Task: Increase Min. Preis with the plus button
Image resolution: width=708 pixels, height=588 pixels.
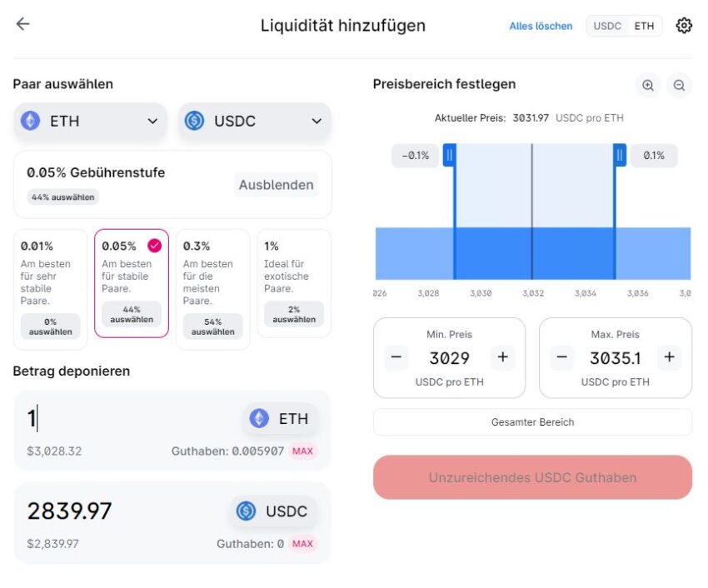Action: tap(502, 357)
